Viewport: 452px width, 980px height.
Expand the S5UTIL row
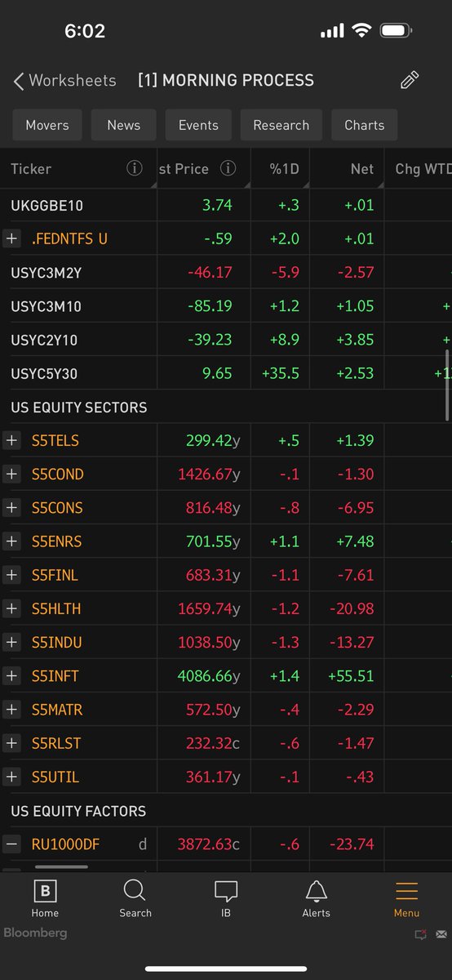click(11, 777)
